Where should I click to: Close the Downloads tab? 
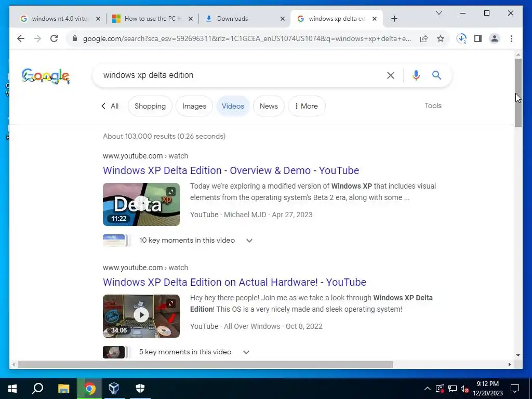pyautogui.click(x=282, y=19)
